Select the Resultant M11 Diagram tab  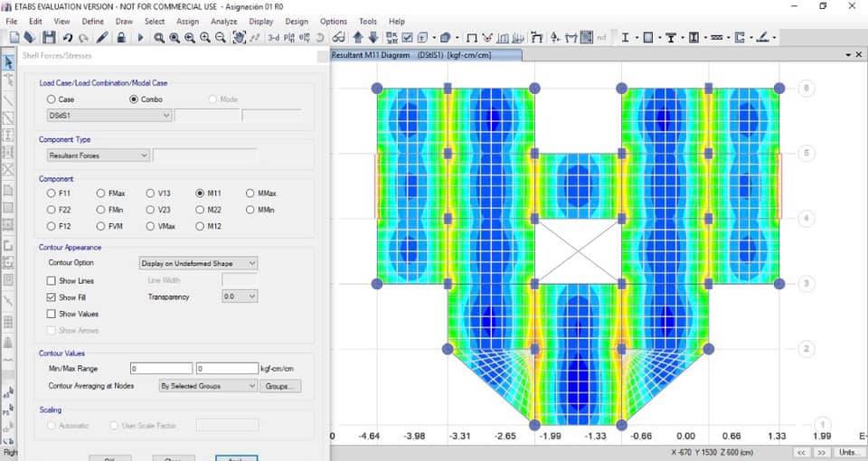(426, 55)
